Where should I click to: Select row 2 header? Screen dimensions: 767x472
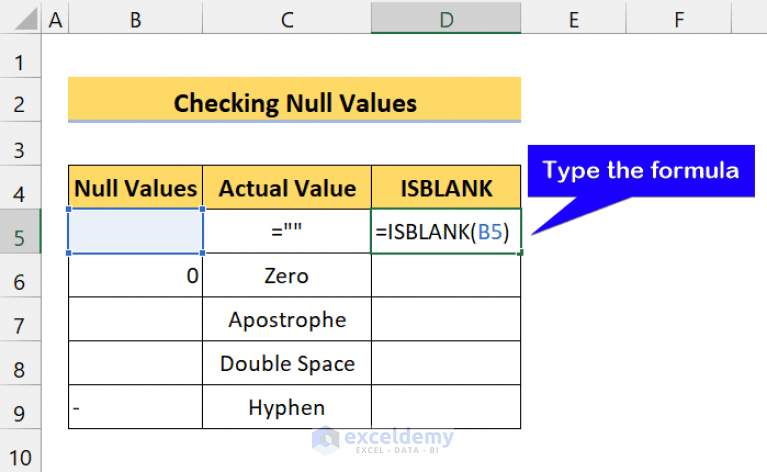(x=19, y=102)
